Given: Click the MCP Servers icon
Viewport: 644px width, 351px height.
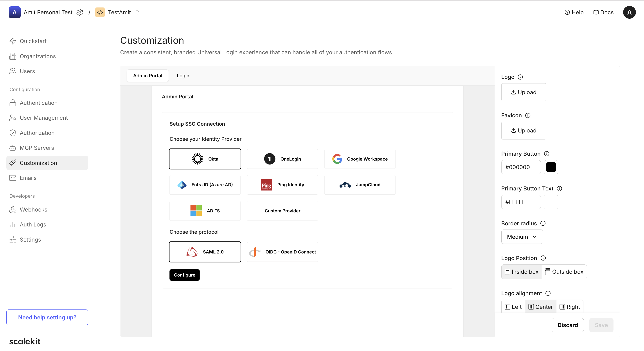Looking at the screenshot, I should pos(13,148).
